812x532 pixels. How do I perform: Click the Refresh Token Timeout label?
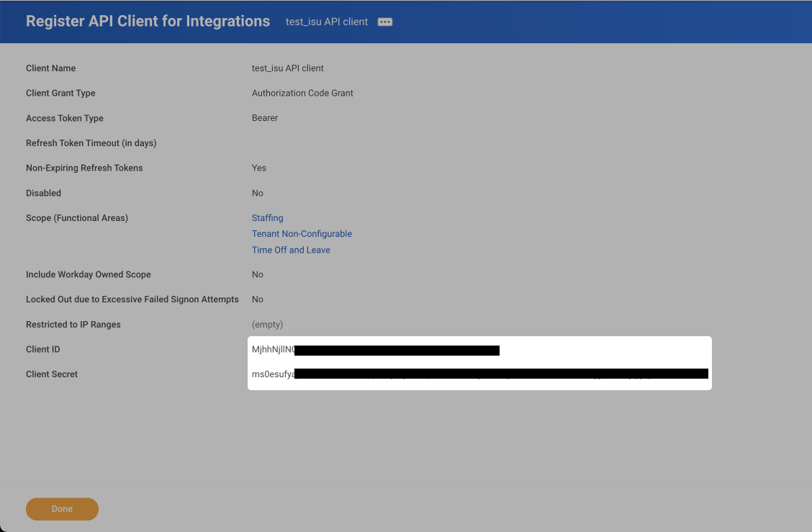(91, 143)
